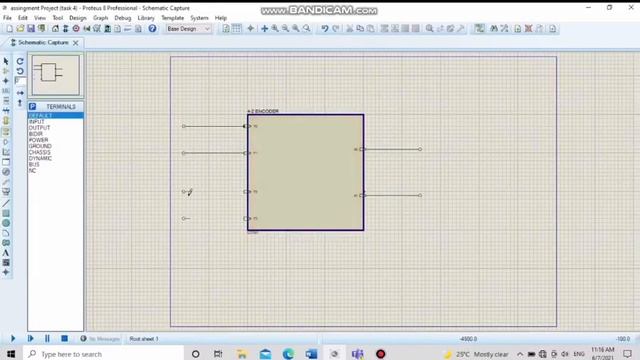The width and height of the screenshot is (640, 360).
Task: Select the Selection Mode arrow tool
Action: 6,61
